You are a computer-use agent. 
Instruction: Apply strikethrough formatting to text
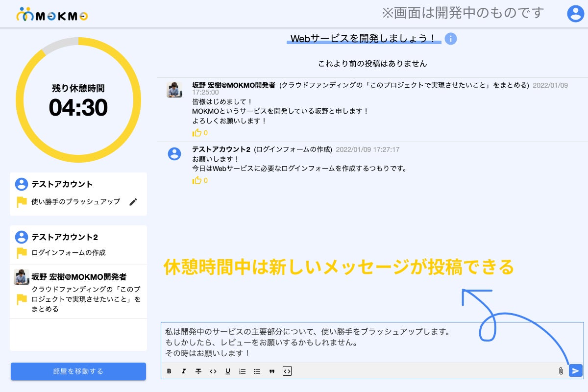pos(198,371)
